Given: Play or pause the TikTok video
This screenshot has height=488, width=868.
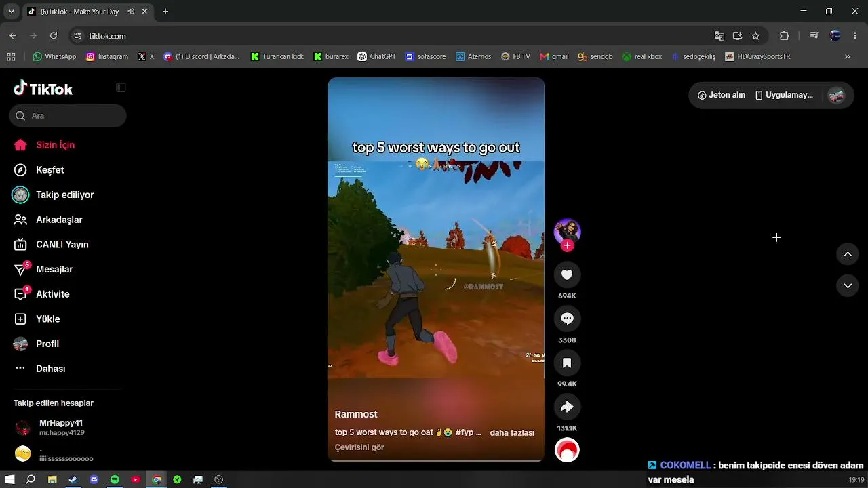Looking at the screenshot, I should [x=436, y=270].
